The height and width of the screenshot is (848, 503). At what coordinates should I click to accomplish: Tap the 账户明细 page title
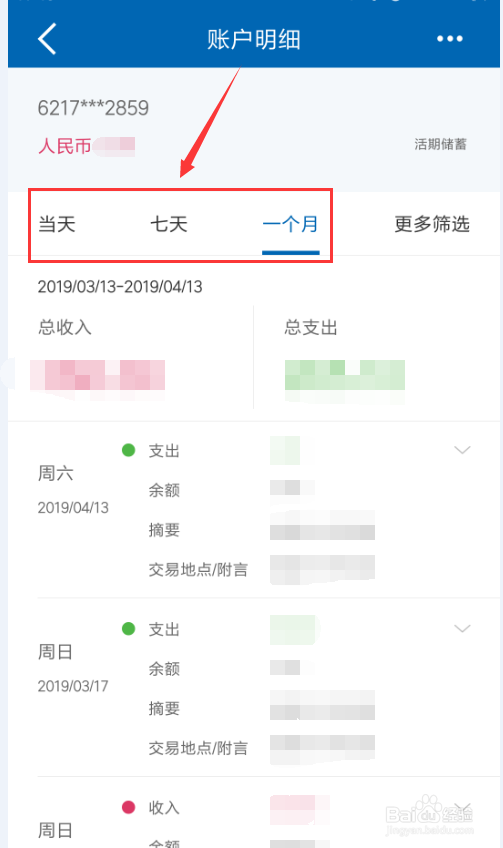(x=254, y=39)
